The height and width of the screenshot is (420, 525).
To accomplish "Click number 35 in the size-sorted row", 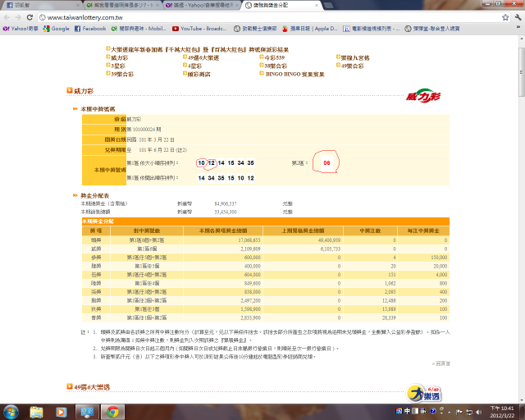I will tap(250, 162).
